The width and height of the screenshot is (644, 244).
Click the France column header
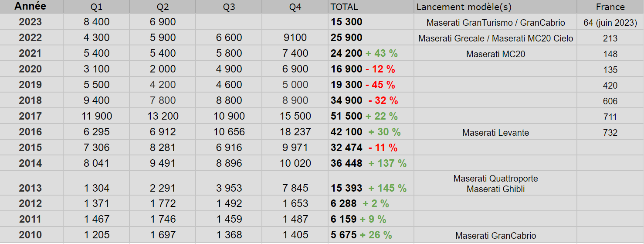point(610,7)
